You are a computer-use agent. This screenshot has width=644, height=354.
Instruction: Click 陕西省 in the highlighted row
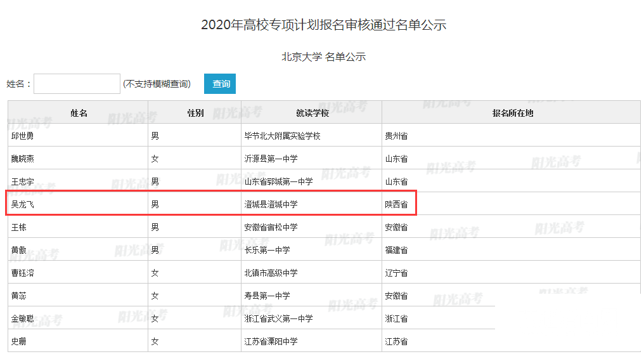click(x=396, y=204)
